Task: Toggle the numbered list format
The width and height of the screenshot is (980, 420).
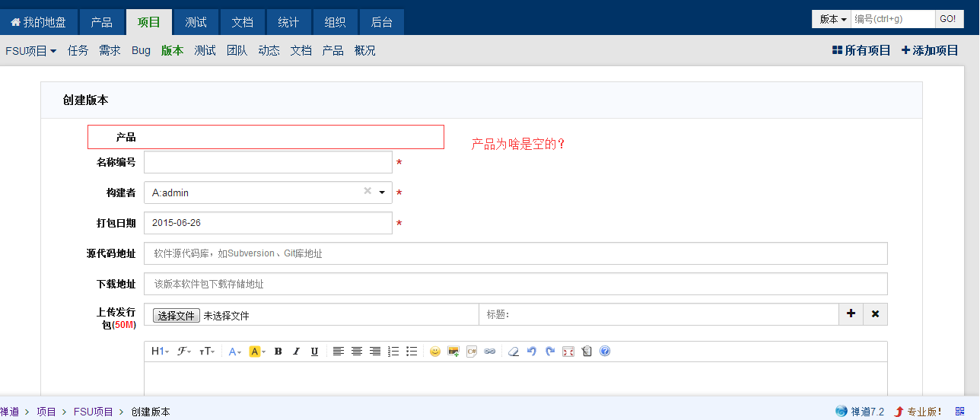Action: pyautogui.click(x=393, y=352)
